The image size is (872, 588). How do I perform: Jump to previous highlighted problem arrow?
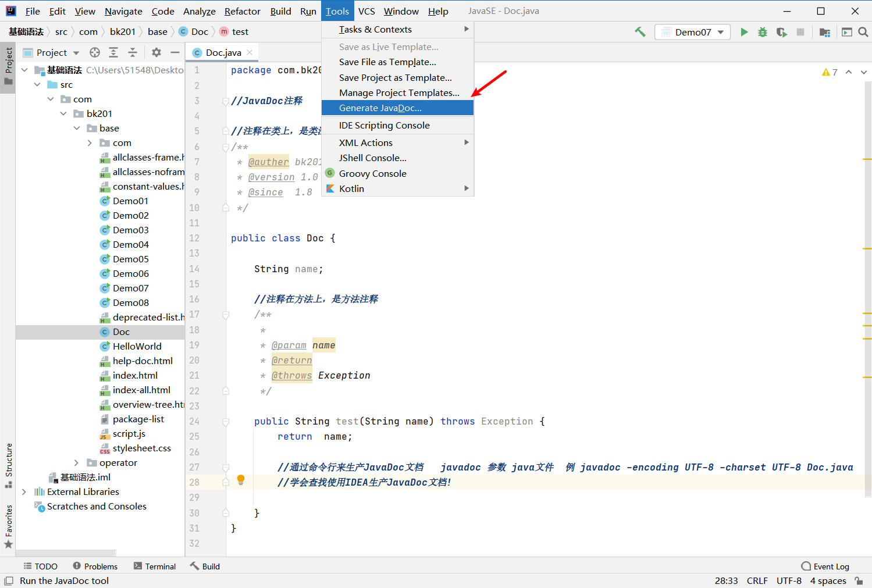pos(849,72)
